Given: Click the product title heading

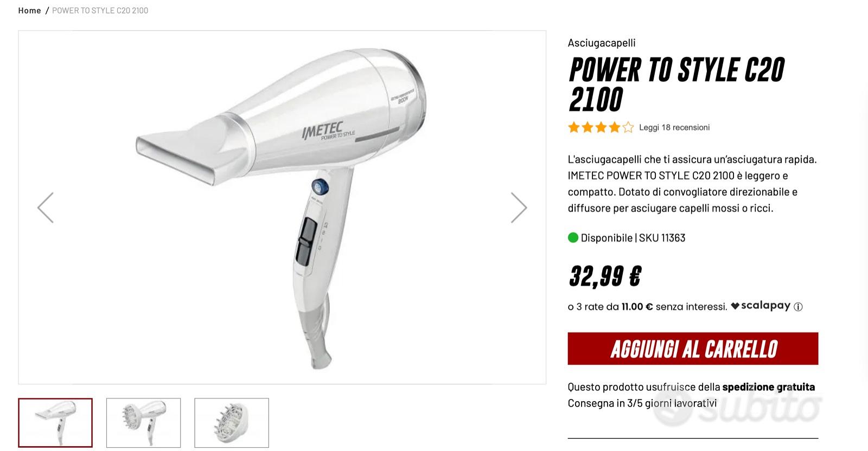Looking at the screenshot, I should pos(676,84).
